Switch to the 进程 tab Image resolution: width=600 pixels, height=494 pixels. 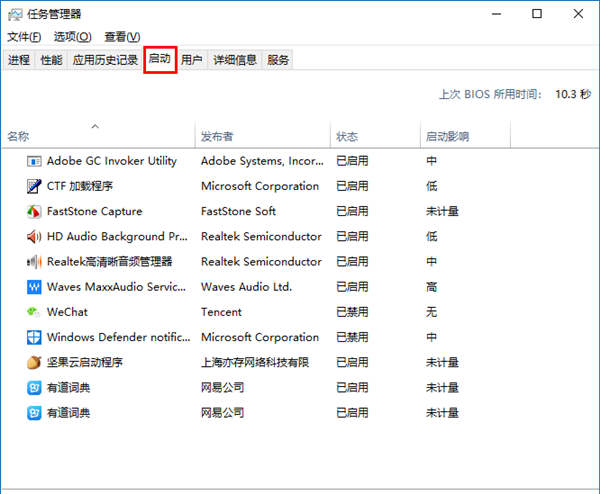click(19, 60)
